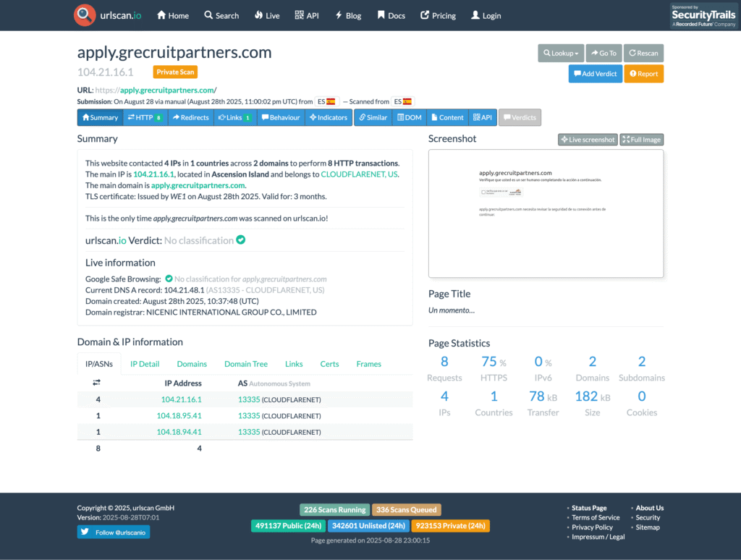The image size is (741, 560).
Task: Click the Add Verdict button
Action: pyautogui.click(x=595, y=74)
